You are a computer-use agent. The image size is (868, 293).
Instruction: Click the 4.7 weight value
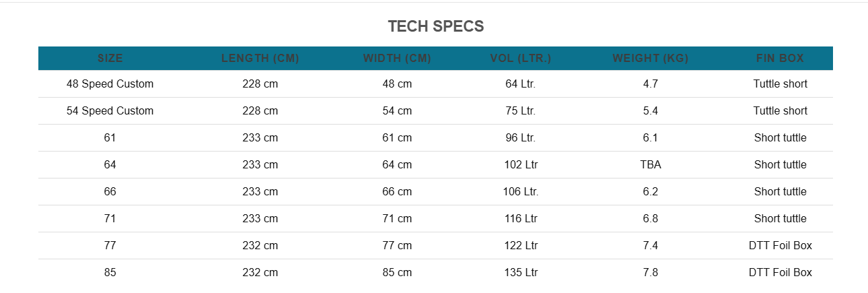point(651,84)
